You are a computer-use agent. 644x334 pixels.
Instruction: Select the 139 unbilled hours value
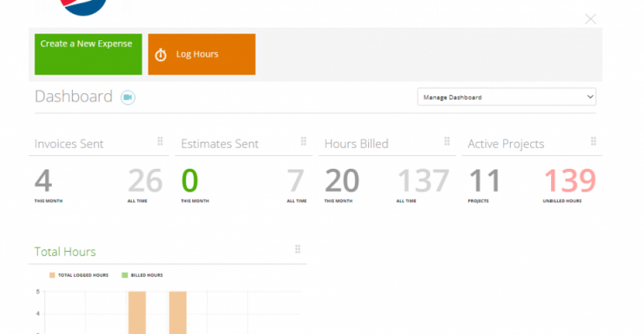(x=570, y=180)
